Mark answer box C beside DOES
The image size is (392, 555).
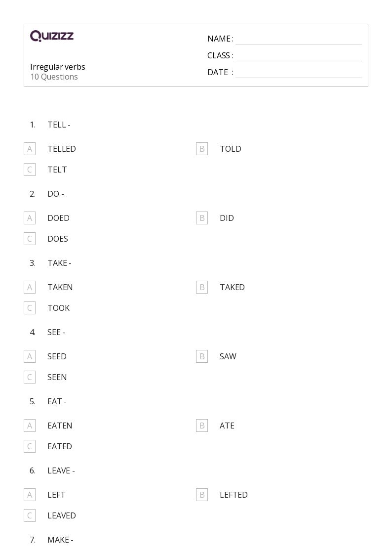(30, 239)
